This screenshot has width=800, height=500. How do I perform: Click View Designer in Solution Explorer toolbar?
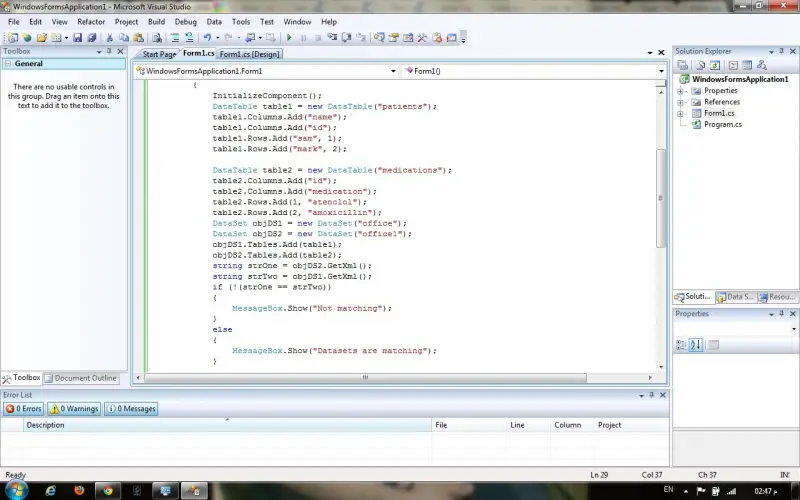747,65
